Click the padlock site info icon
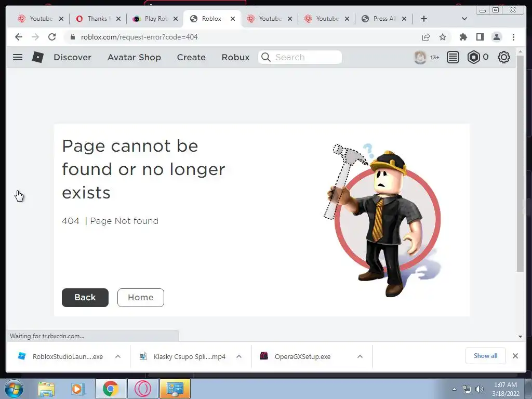Screen dimensions: 532x399 [72, 37]
